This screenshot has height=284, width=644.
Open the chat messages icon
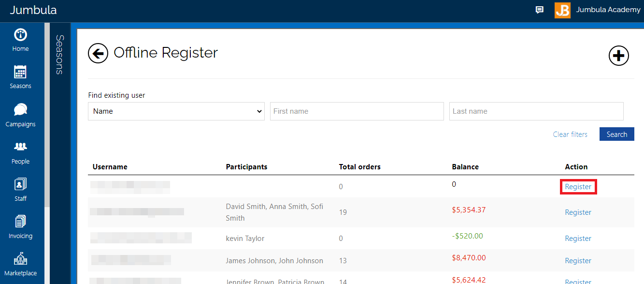540,10
